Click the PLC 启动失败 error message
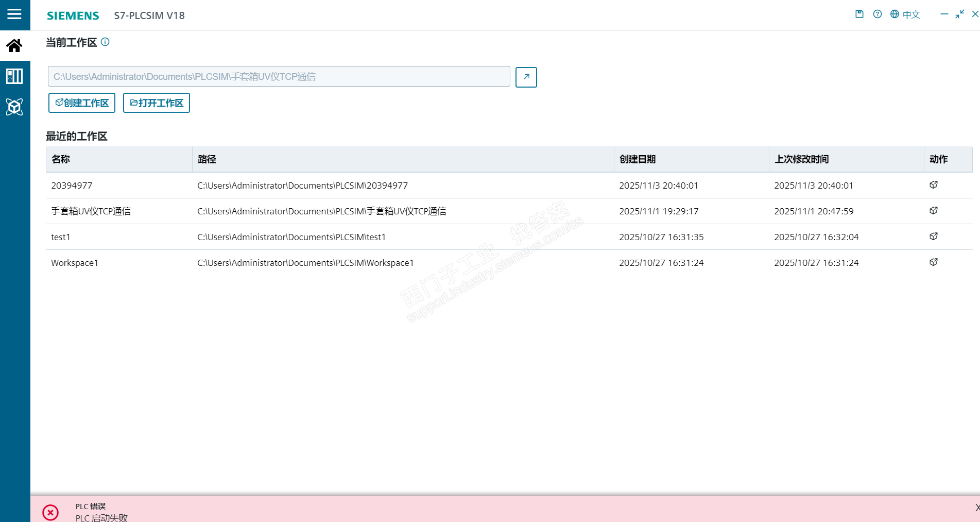 101,517
